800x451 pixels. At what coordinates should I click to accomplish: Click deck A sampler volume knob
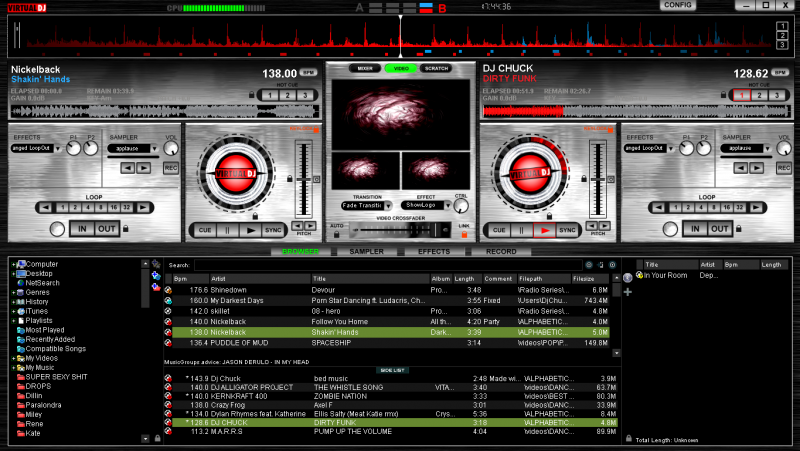(171, 148)
